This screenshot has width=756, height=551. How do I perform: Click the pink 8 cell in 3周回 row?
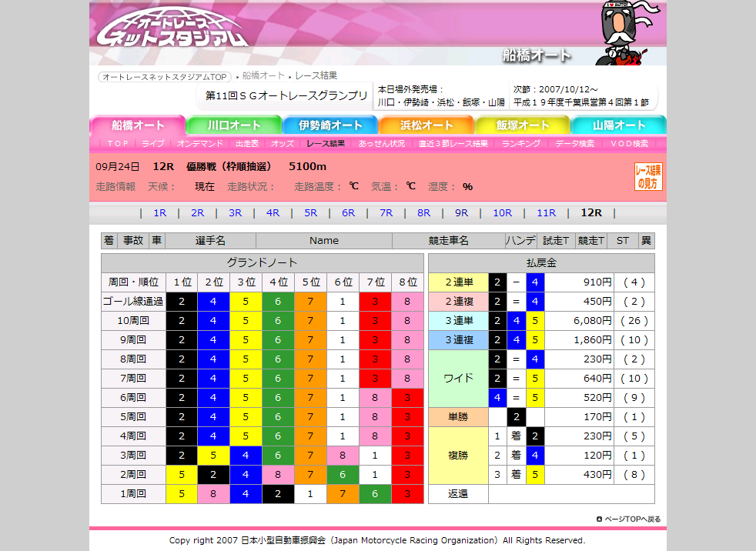(343, 456)
